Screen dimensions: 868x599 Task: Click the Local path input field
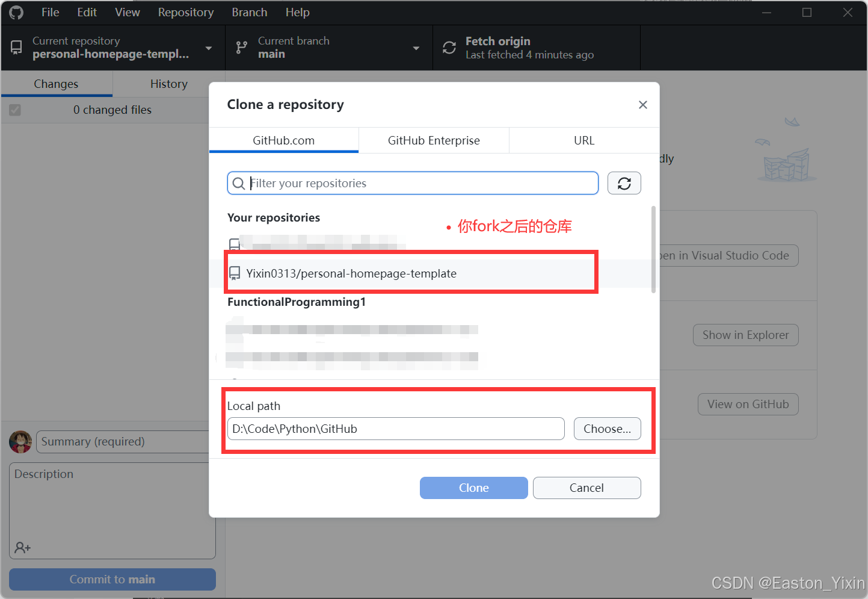click(x=396, y=429)
